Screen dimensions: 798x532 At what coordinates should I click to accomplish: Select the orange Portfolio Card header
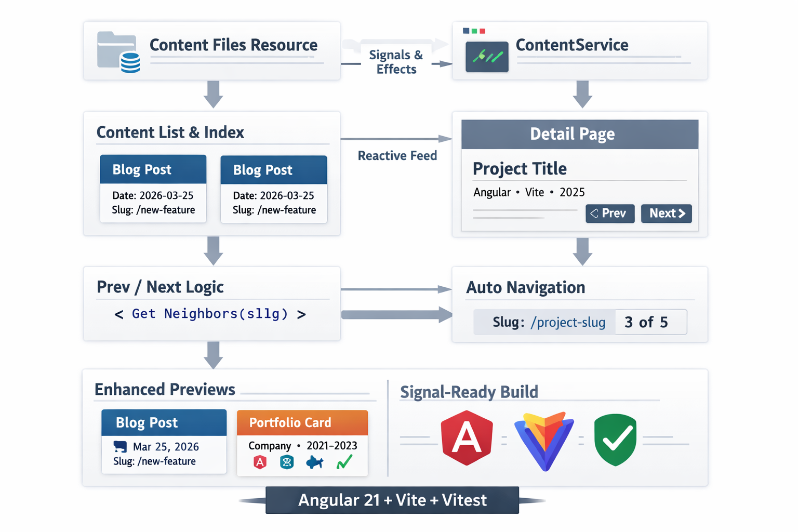[302, 422]
